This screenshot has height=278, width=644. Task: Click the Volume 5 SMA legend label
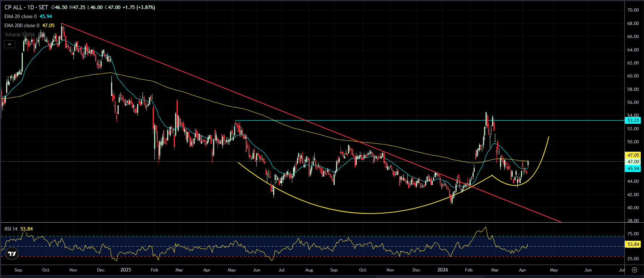pos(20,34)
